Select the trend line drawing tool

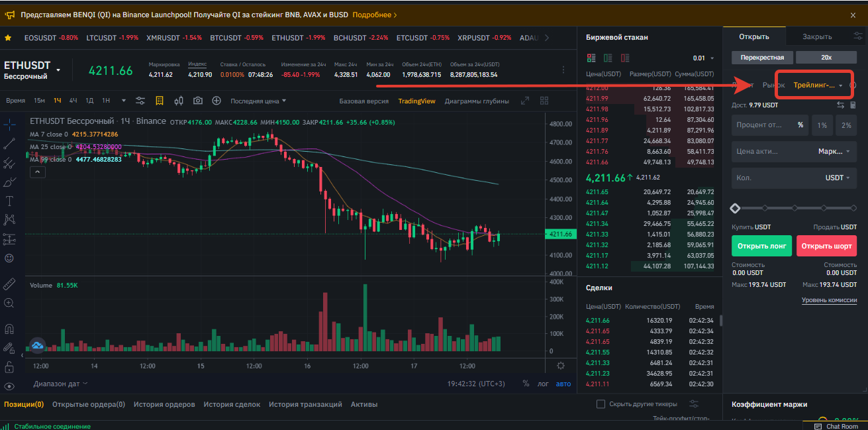(10, 143)
